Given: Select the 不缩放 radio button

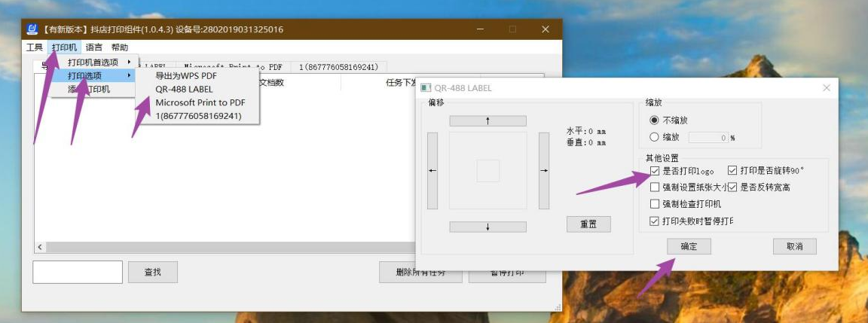Looking at the screenshot, I should coord(654,120).
